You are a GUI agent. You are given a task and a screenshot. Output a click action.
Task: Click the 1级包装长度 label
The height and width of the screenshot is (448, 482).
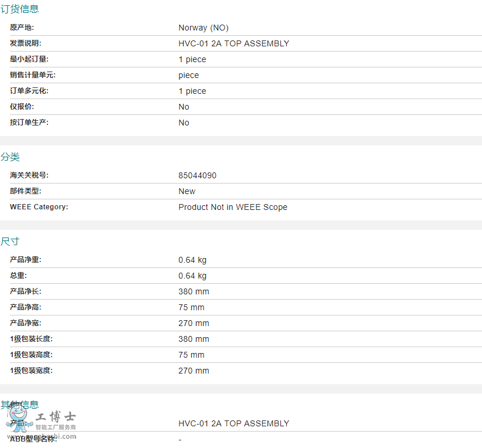[31, 339]
